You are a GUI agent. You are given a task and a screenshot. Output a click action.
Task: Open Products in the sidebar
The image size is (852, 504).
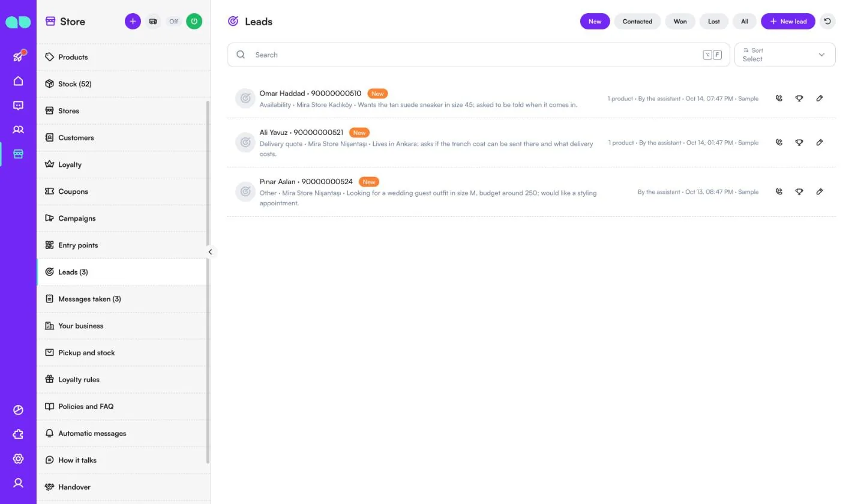point(124,57)
